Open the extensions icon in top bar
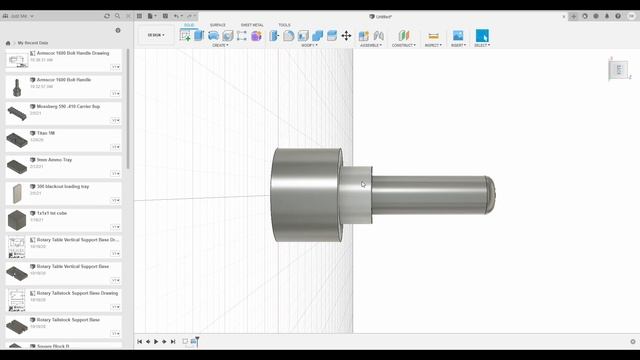 [585, 16]
